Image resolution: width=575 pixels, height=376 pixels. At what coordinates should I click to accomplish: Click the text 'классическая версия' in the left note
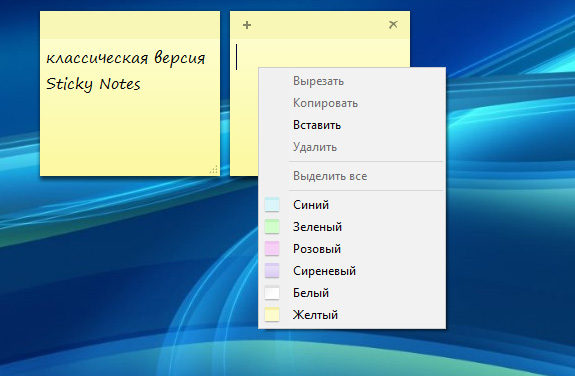click(x=126, y=58)
